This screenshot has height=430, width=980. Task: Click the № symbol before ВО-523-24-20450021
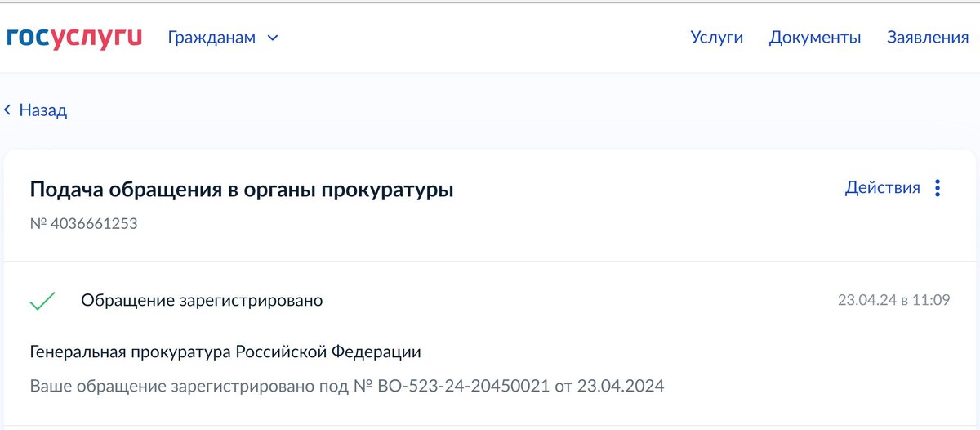363,386
